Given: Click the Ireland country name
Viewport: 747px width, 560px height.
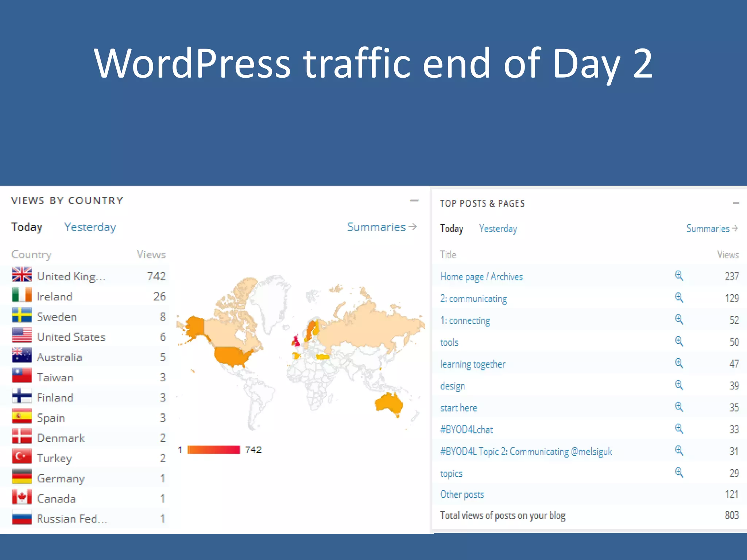Looking at the screenshot, I should point(54,296).
